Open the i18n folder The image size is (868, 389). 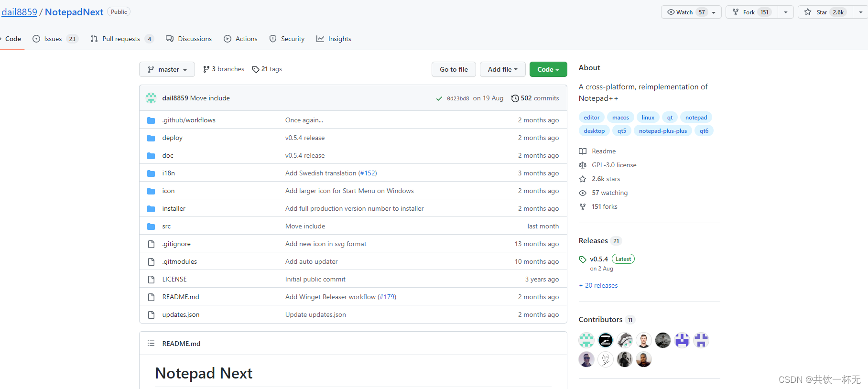169,173
